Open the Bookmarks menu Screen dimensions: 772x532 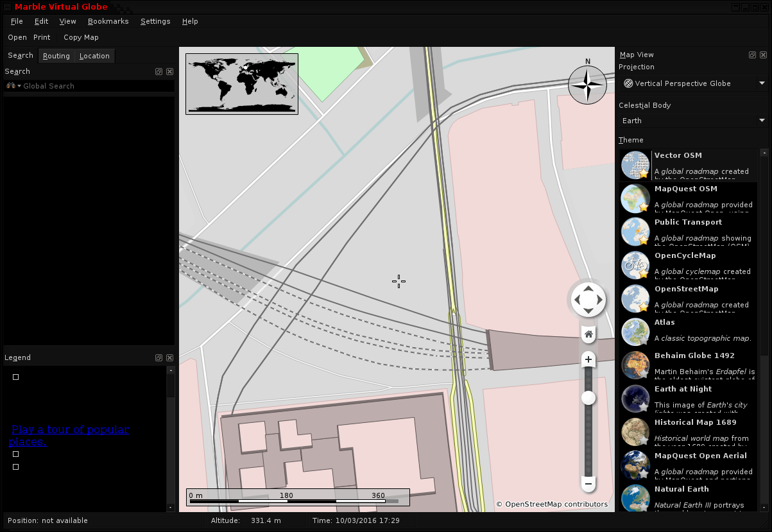pos(108,21)
